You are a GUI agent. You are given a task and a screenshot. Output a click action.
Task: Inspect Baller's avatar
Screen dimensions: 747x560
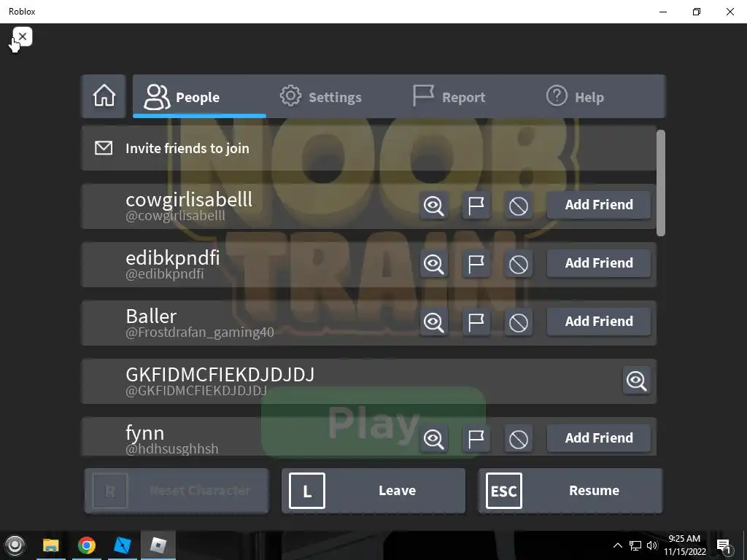433,322
